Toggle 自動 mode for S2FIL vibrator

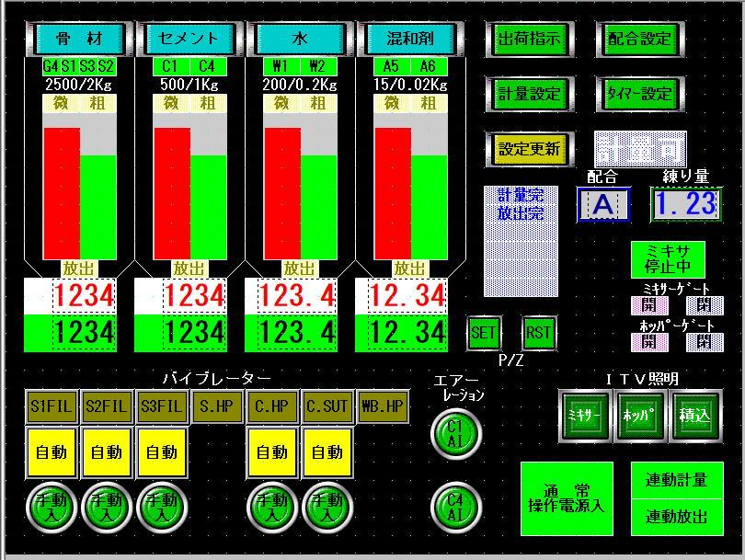pos(106,452)
